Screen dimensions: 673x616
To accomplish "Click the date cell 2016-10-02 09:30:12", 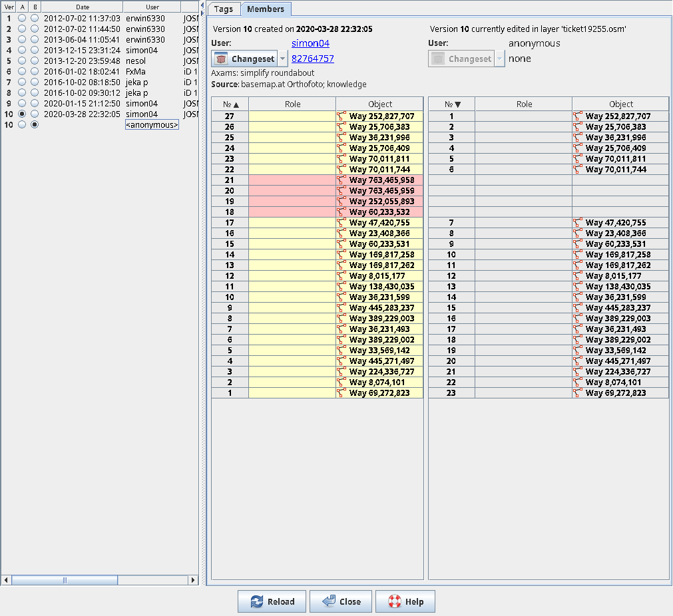I will pos(82,92).
